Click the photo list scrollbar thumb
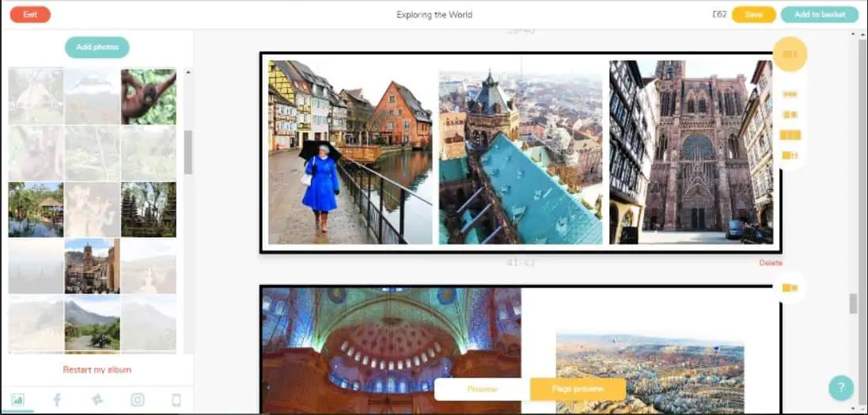Image resolution: width=868 pixels, height=415 pixels. tap(188, 151)
